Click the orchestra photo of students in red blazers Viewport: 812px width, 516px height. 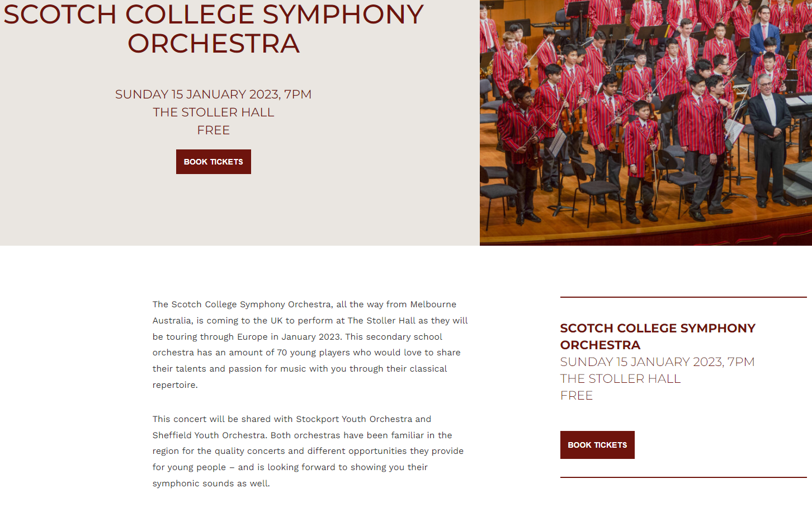coord(646,123)
